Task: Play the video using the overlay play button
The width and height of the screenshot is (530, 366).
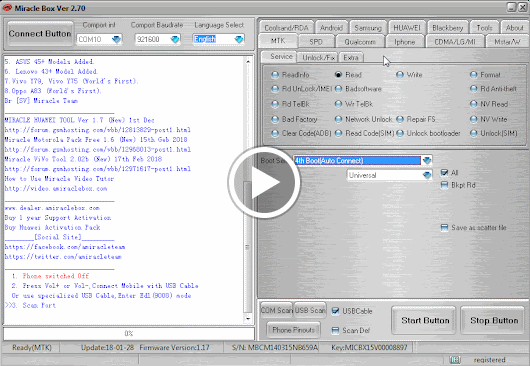Action: tap(264, 182)
